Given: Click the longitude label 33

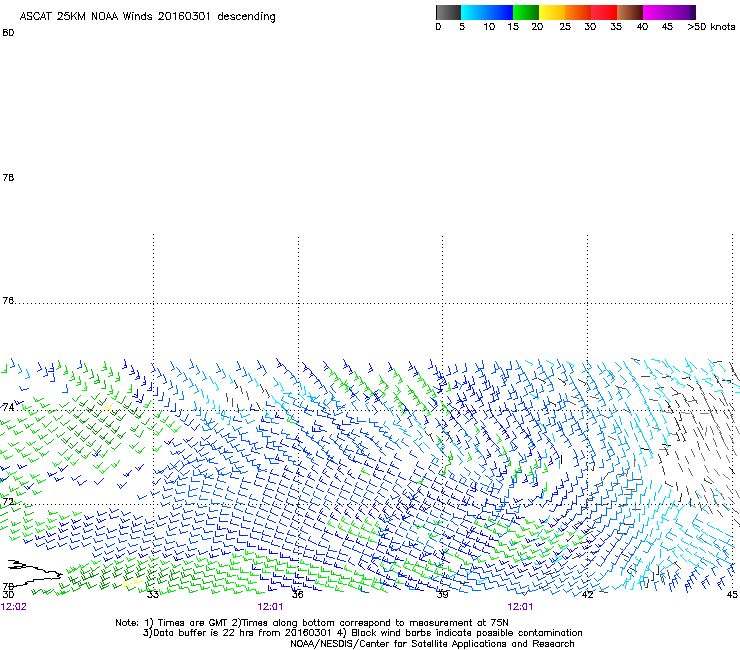Looking at the screenshot, I should (x=153, y=595).
